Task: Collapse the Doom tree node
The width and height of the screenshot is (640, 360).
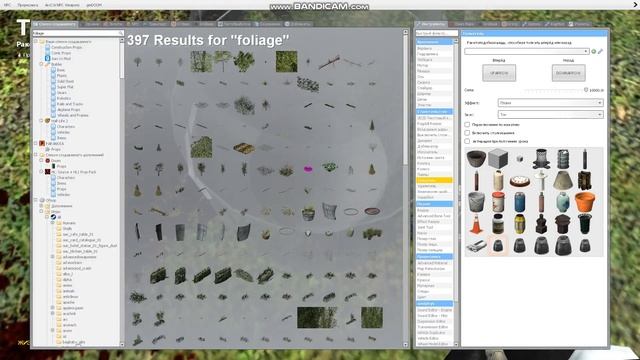Action: pos(41,160)
